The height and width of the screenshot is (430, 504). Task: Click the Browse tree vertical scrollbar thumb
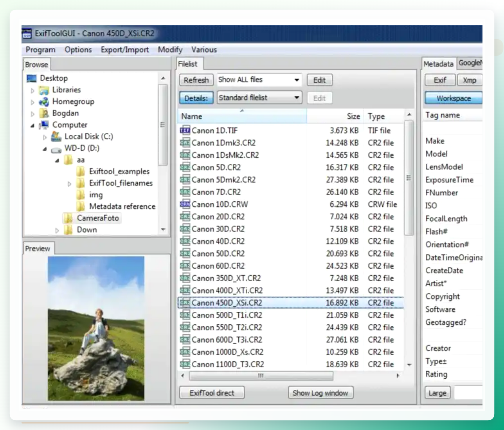point(162,125)
